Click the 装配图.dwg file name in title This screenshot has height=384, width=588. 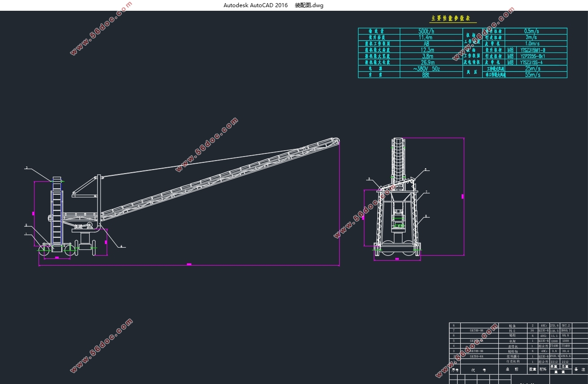point(309,5)
